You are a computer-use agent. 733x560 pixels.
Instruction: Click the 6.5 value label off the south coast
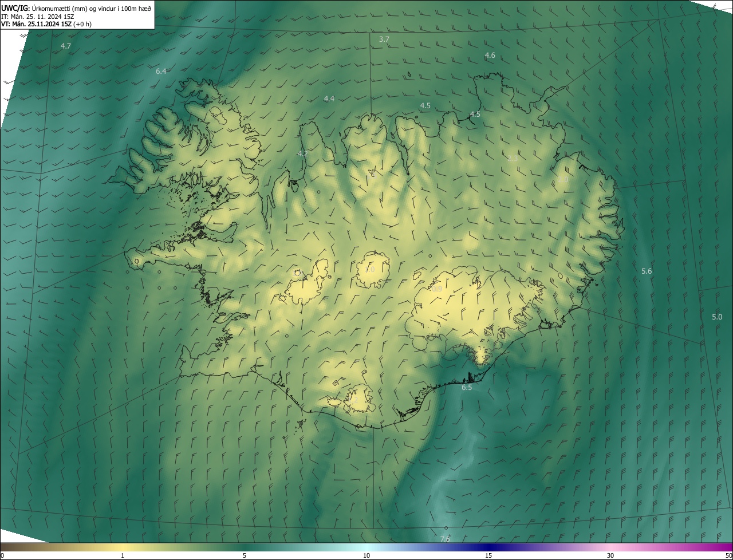click(x=467, y=388)
